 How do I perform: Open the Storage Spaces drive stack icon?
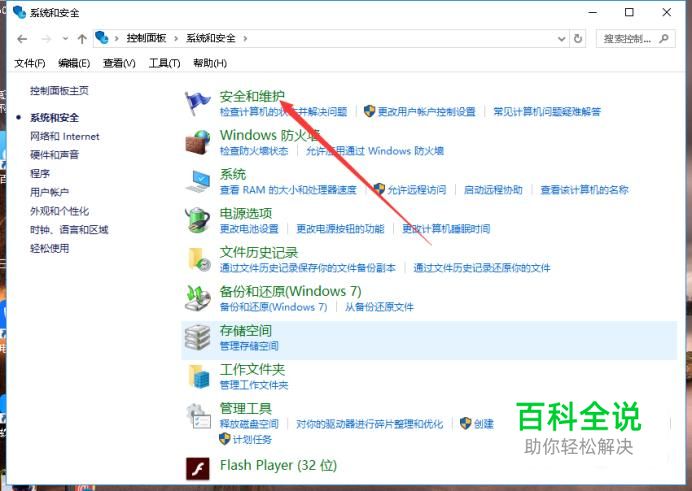(197, 337)
